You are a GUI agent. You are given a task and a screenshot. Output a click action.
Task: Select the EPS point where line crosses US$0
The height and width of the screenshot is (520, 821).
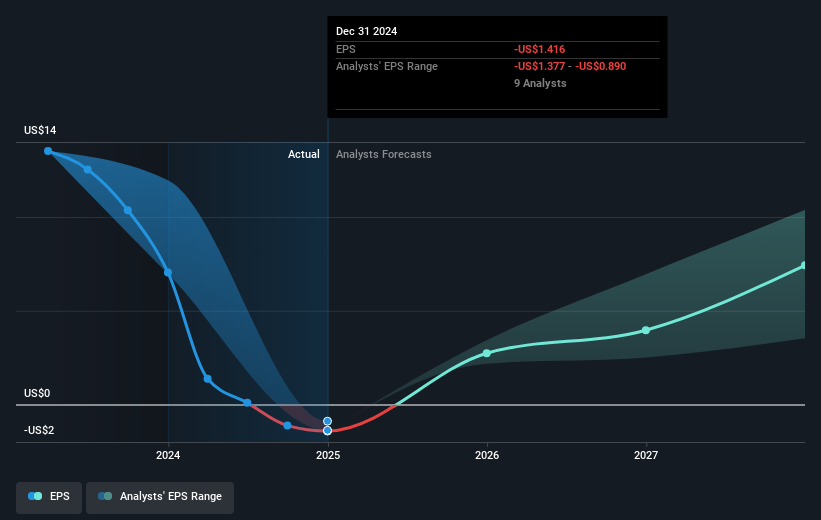click(x=247, y=403)
